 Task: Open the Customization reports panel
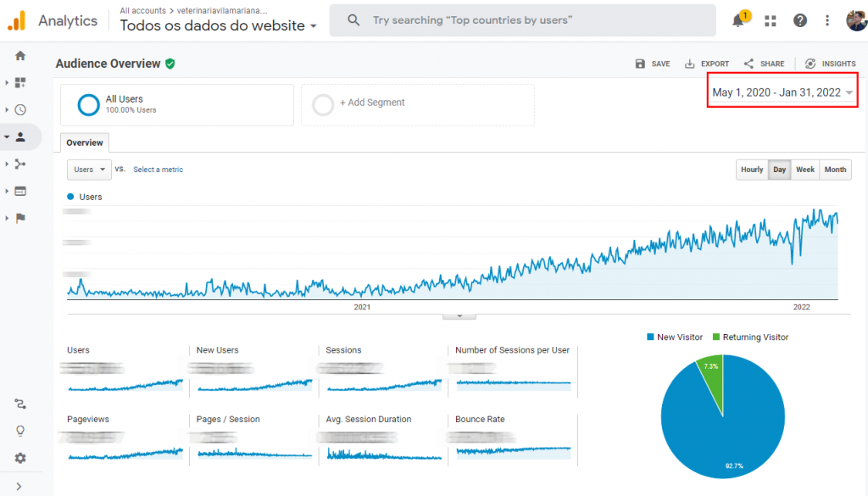click(x=21, y=83)
